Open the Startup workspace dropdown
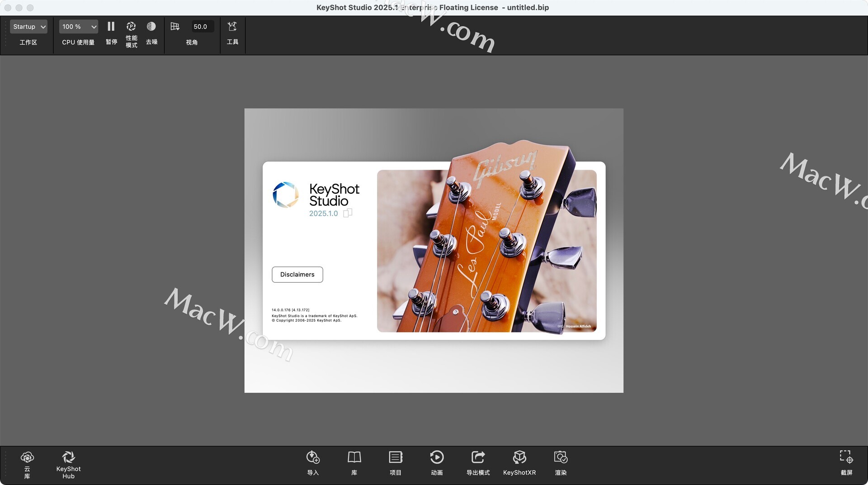 (28, 27)
